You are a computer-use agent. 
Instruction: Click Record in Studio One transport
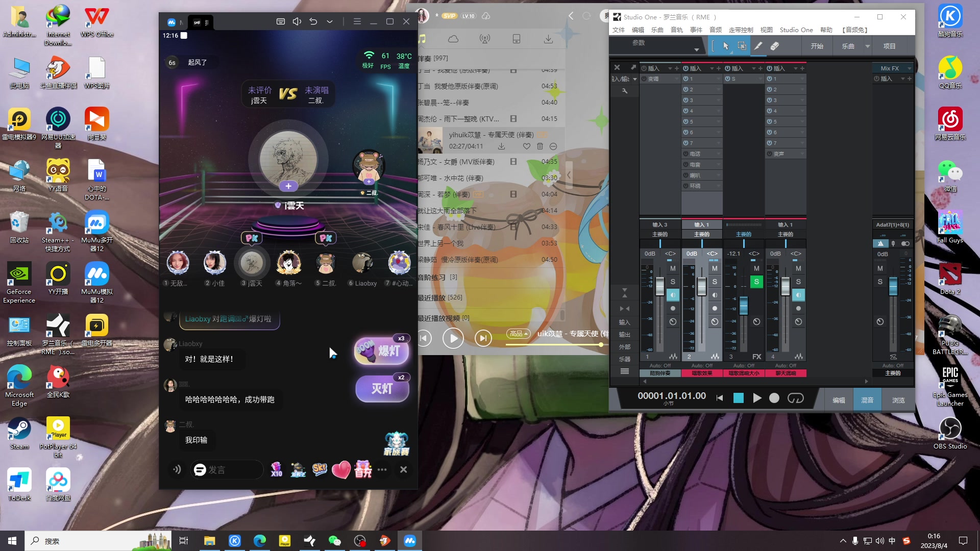[774, 398]
